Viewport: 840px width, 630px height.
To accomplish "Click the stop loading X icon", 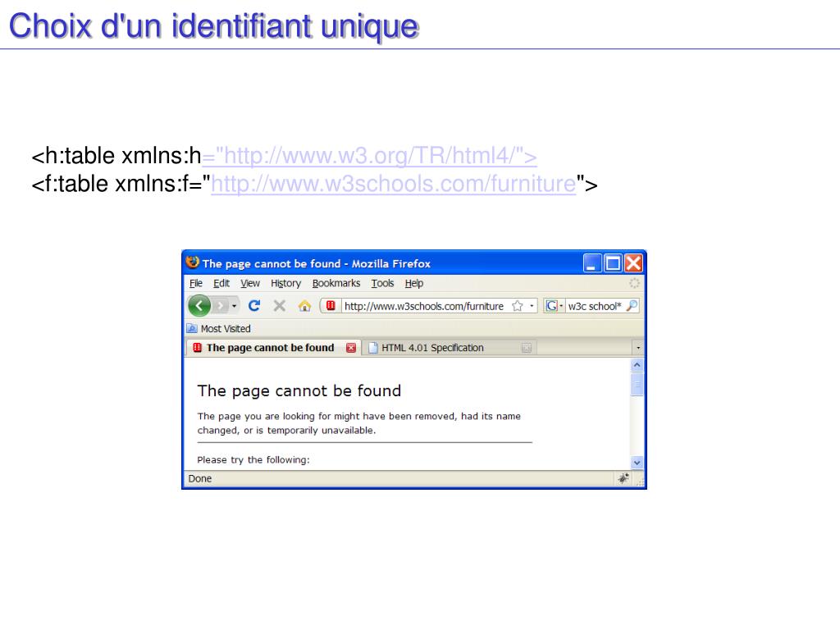I will click(x=279, y=305).
